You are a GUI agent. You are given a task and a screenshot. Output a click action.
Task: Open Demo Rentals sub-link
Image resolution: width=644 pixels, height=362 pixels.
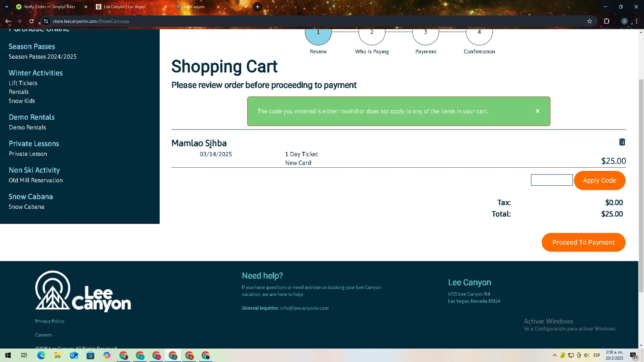[27, 127]
